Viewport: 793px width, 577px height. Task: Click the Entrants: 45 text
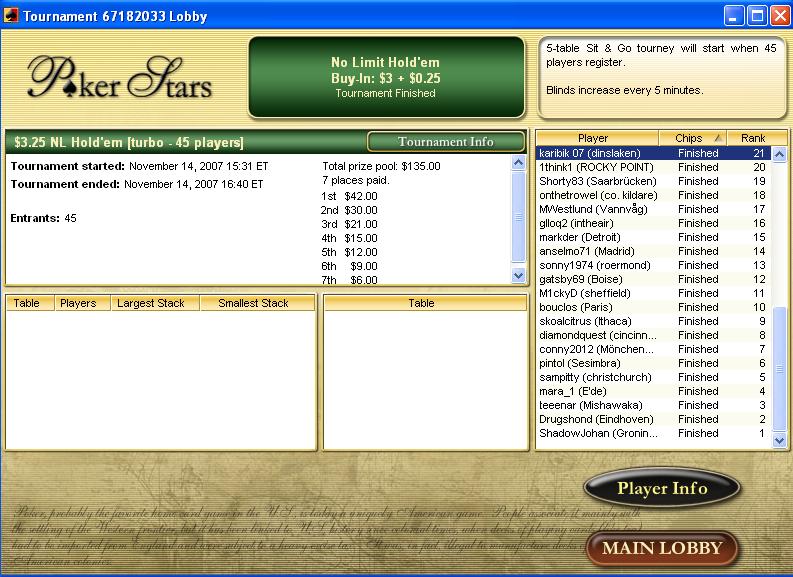click(x=43, y=218)
